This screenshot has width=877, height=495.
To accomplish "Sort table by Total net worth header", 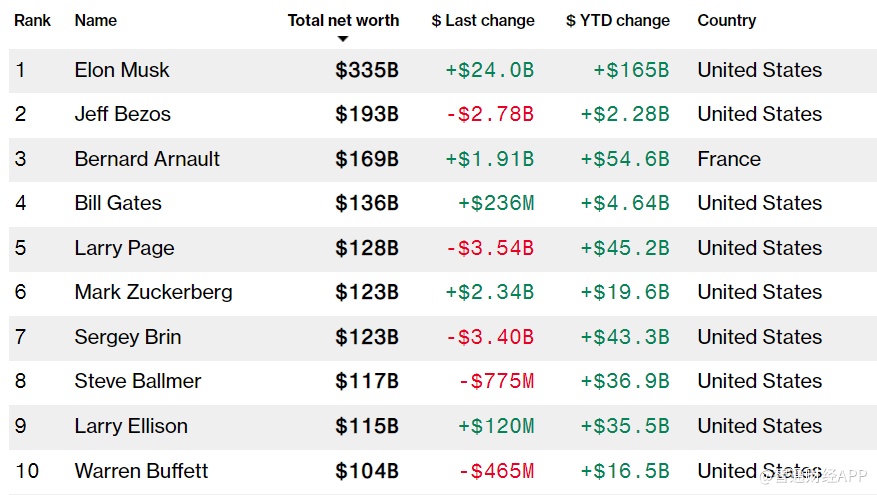I will (x=343, y=20).
